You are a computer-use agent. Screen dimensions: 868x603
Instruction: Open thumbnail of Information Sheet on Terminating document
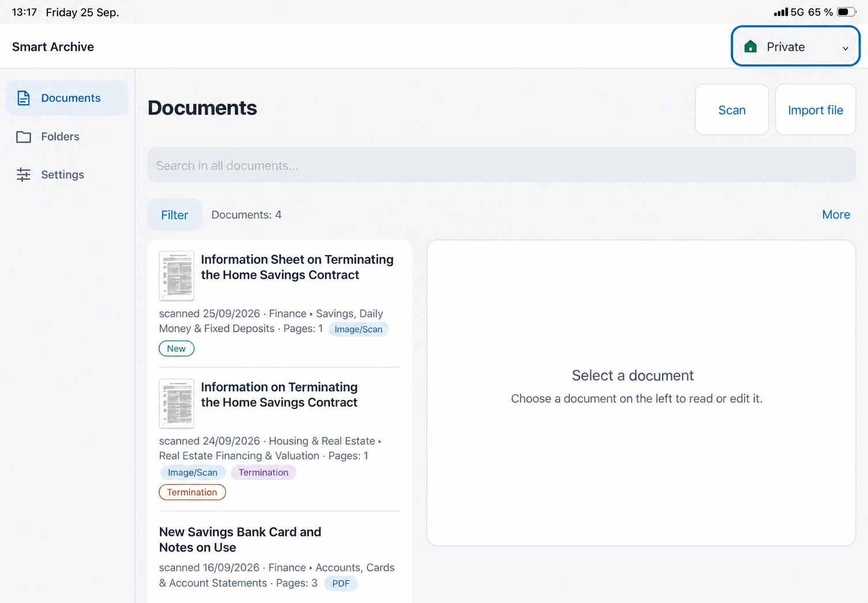click(176, 276)
